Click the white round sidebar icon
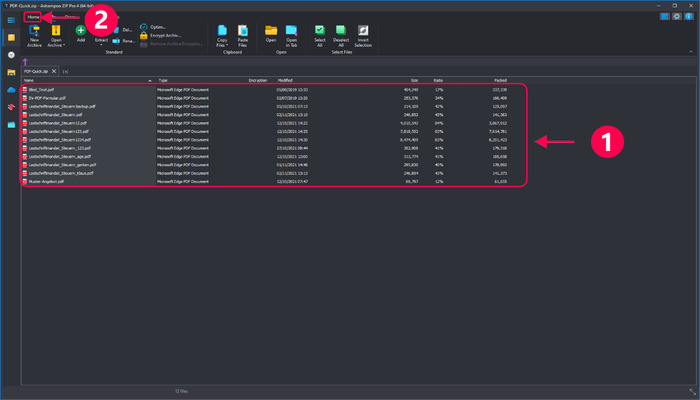 click(11, 55)
